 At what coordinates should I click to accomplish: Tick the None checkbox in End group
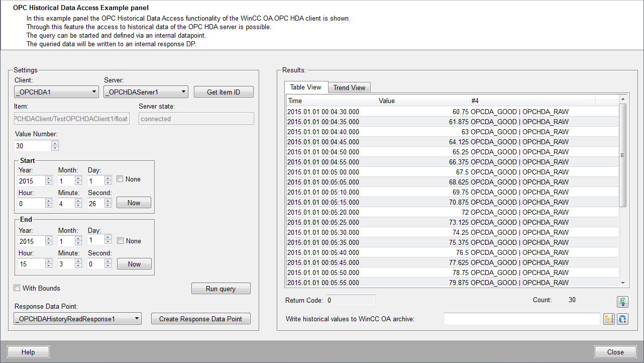point(120,241)
